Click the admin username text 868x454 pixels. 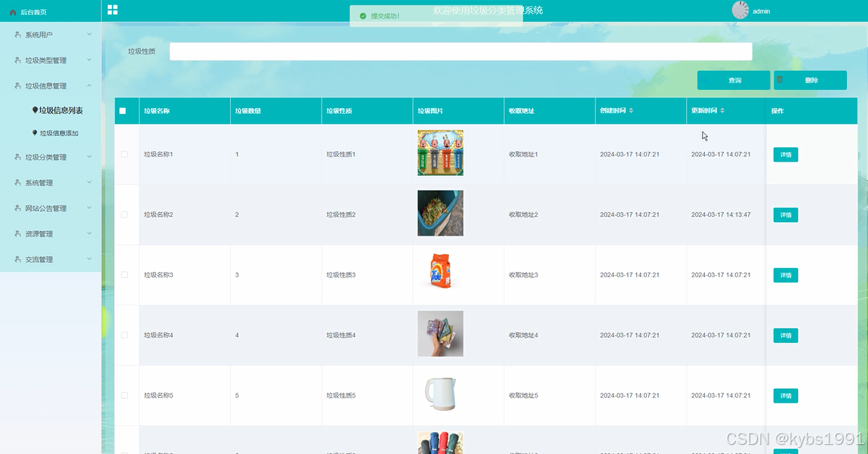coord(761,11)
